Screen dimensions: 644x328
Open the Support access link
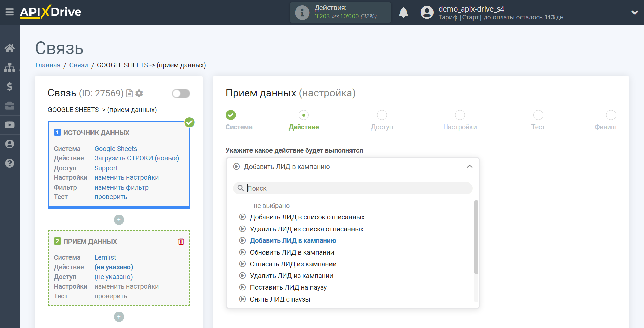pos(106,168)
